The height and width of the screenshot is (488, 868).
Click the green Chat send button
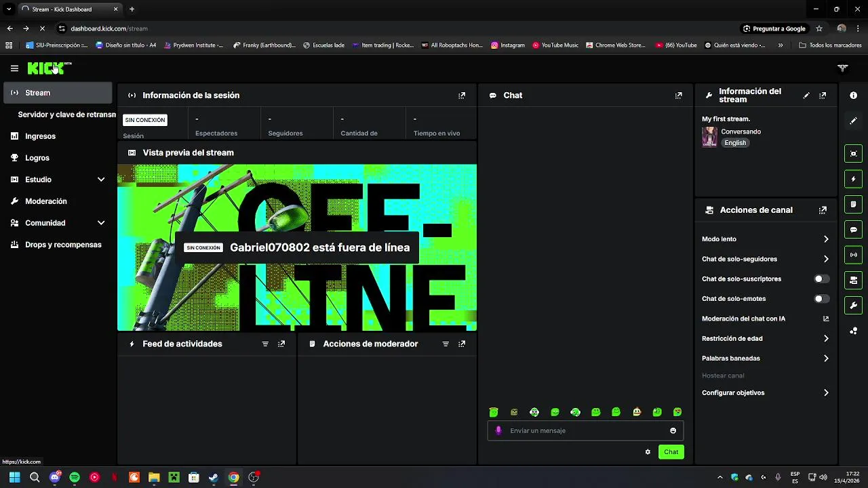point(671,452)
